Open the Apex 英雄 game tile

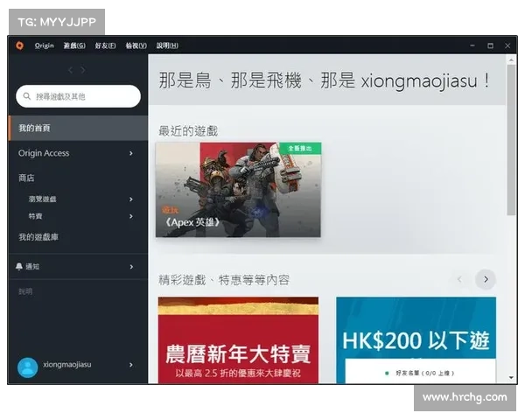(238, 190)
